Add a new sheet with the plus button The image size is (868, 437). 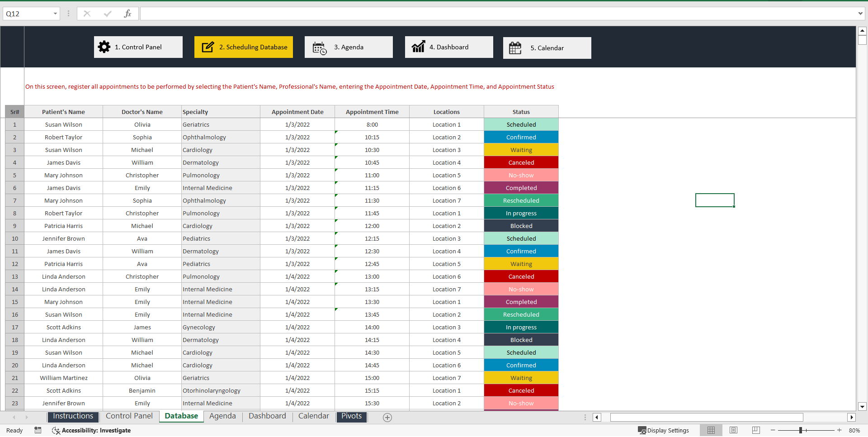pos(387,417)
